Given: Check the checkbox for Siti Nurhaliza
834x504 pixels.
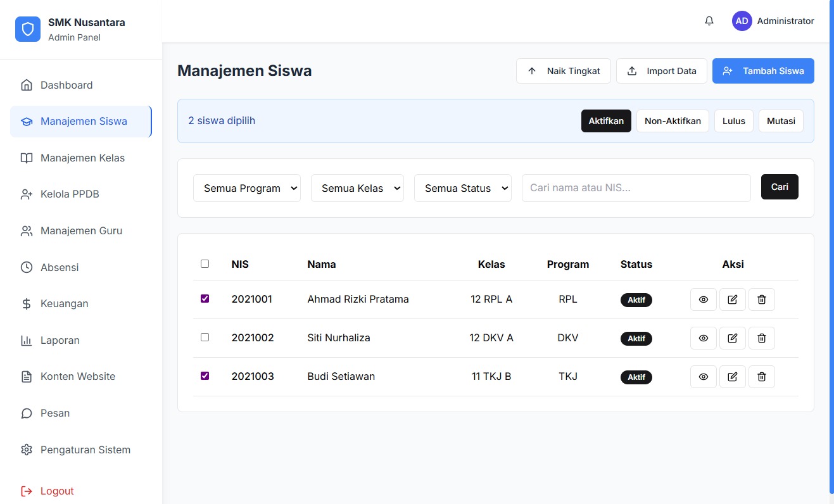Looking at the screenshot, I should pyautogui.click(x=205, y=337).
